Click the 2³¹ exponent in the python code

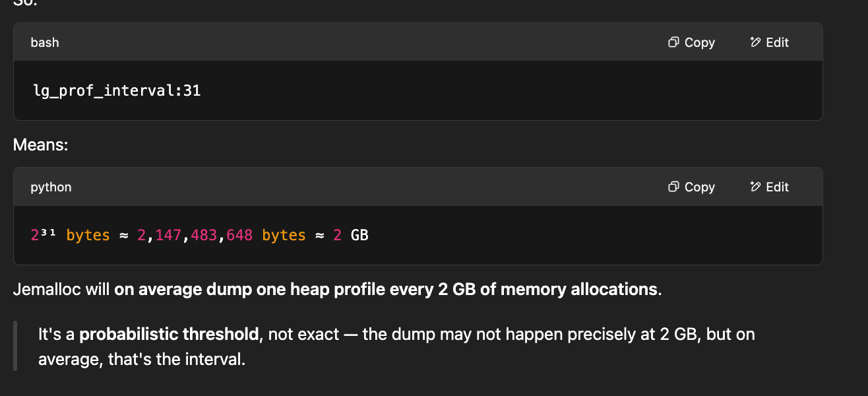pyautogui.click(x=44, y=234)
